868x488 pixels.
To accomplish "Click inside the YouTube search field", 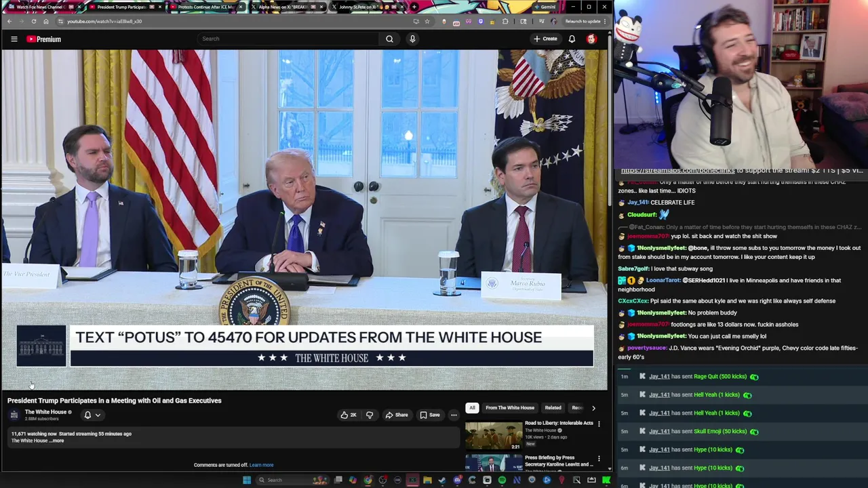I will tap(288, 39).
